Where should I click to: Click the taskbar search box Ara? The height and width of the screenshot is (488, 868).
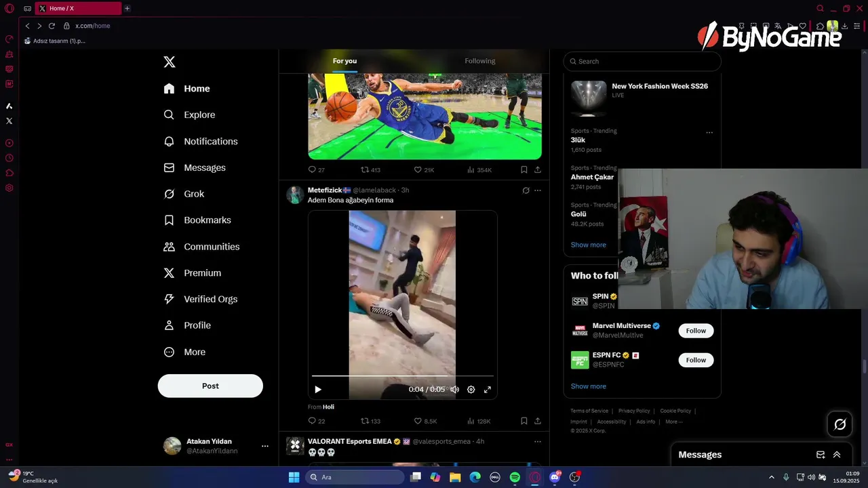coord(355,477)
